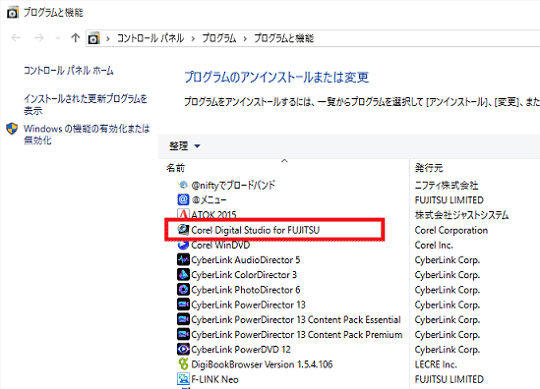The width and height of the screenshot is (540, 389).
Task: Click publisher Corel Inc.
Action: click(x=434, y=245)
